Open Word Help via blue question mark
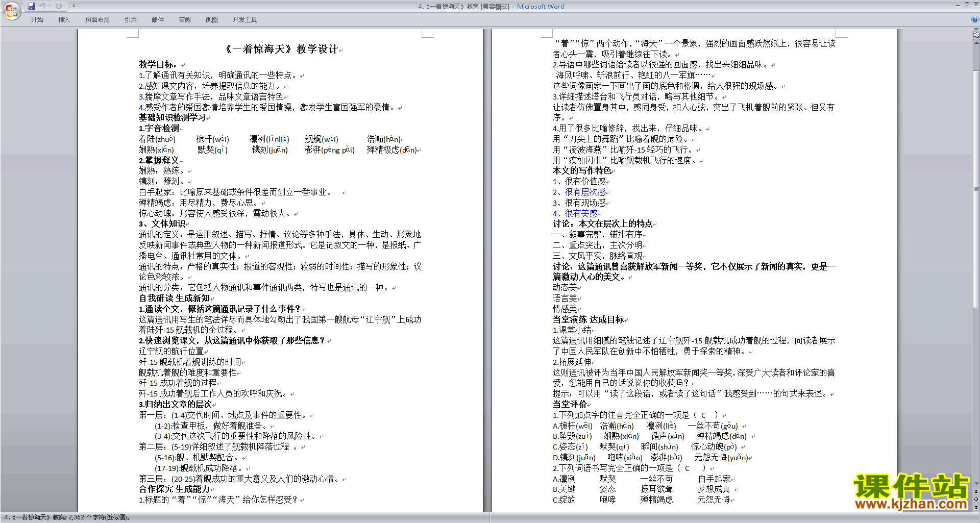This screenshot has width=980, height=523. coord(975,19)
